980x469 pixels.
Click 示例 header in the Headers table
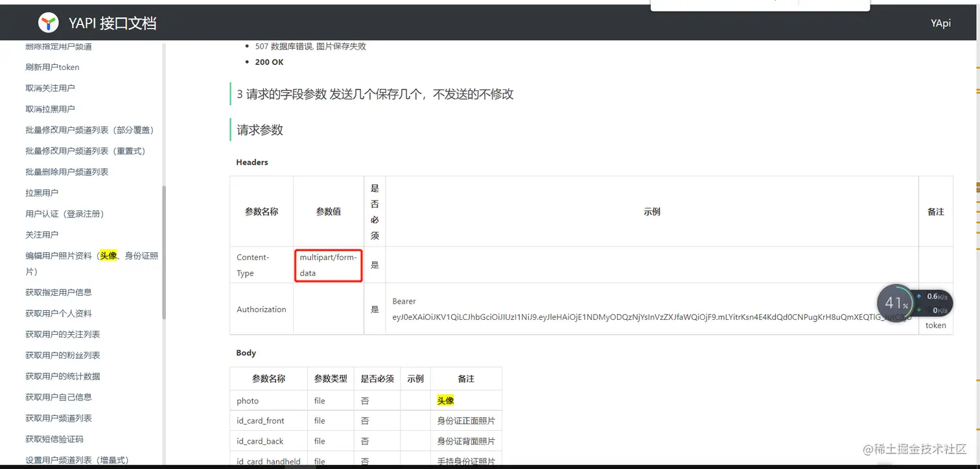pos(652,211)
